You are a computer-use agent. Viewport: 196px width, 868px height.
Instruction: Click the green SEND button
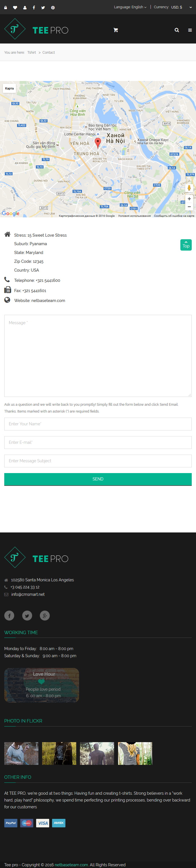pos(98,479)
